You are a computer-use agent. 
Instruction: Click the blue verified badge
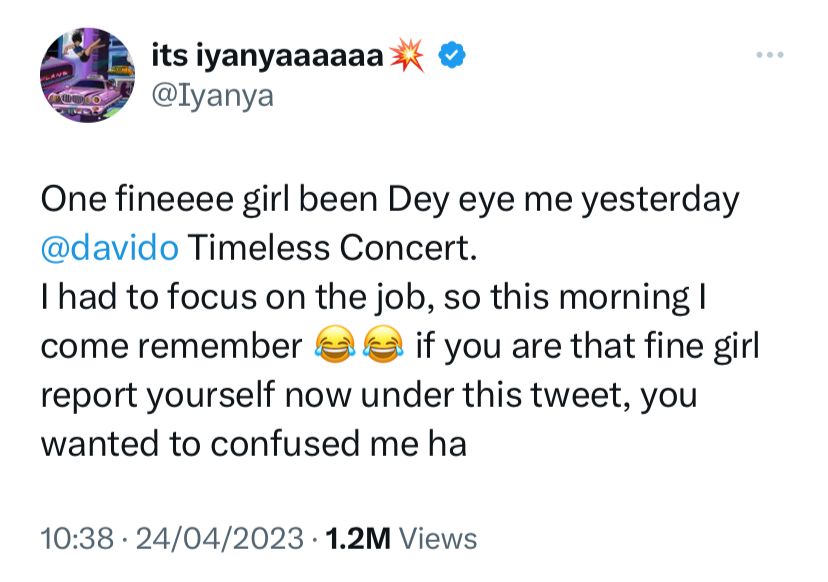tap(453, 57)
